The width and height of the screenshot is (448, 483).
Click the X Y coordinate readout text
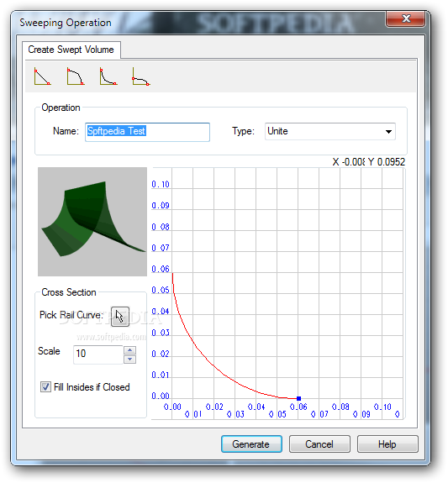pyautogui.click(x=368, y=162)
